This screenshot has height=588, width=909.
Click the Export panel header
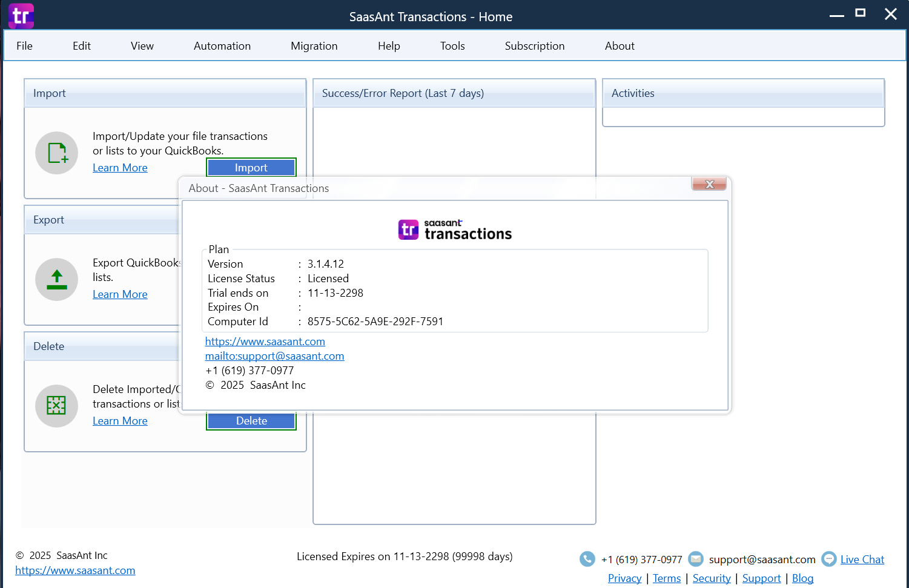coord(102,220)
